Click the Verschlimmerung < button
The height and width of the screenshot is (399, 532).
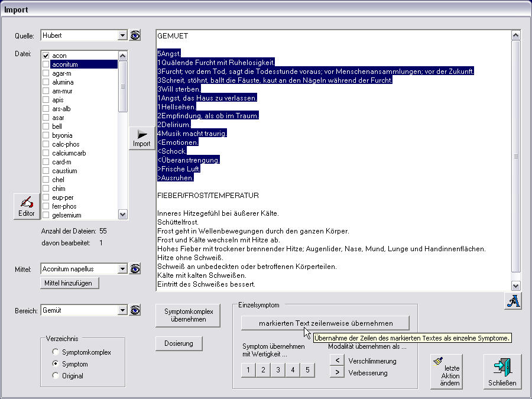[x=336, y=361]
